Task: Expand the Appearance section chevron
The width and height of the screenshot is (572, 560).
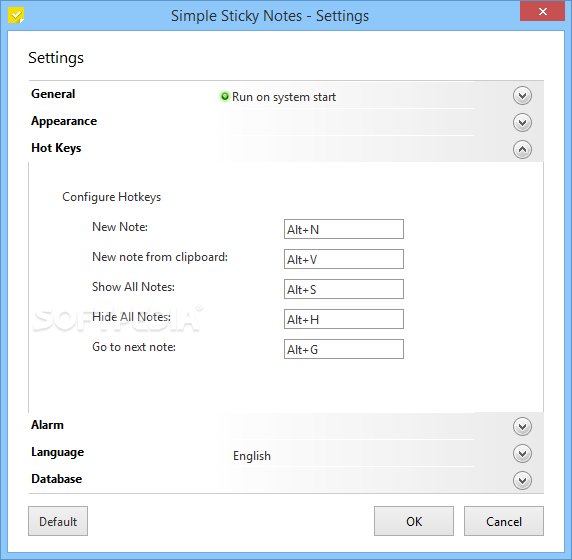Action: [522, 123]
